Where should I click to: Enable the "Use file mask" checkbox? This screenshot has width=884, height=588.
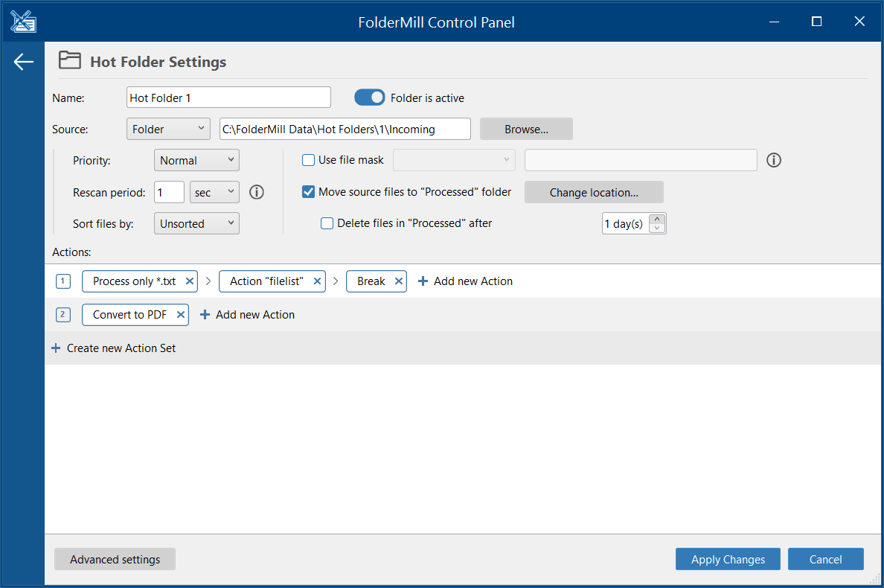(308, 159)
